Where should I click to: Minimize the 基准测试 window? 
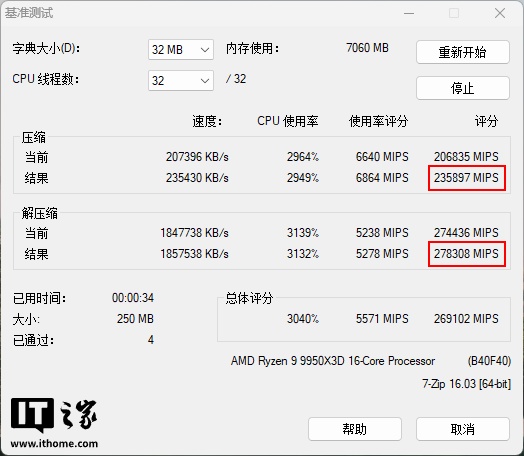pos(409,13)
